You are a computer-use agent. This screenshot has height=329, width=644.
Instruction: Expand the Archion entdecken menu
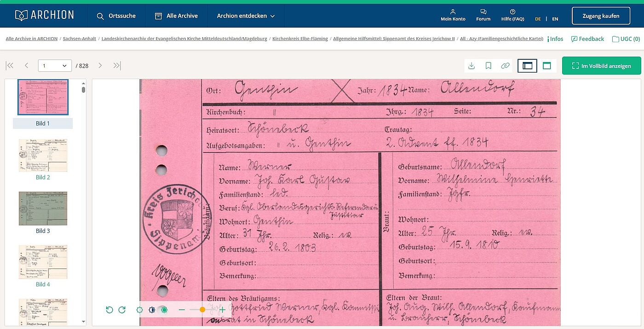(246, 16)
